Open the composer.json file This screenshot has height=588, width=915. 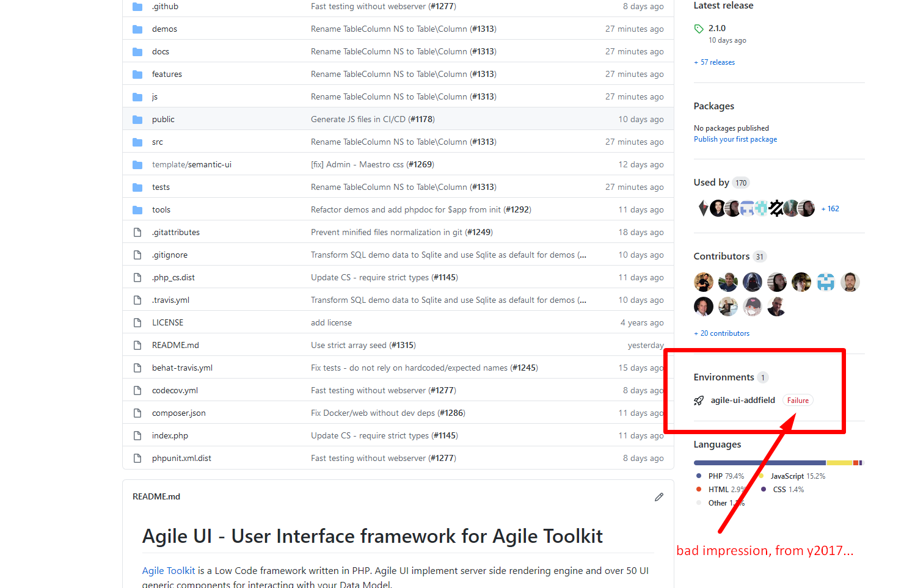[x=178, y=413]
